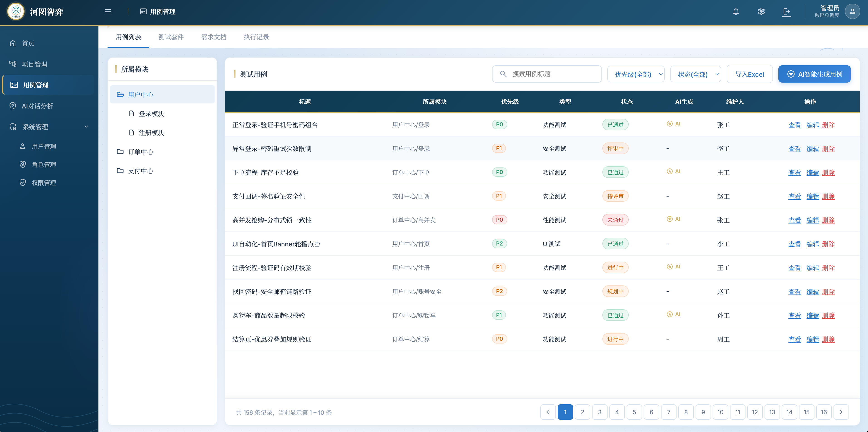The height and width of the screenshot is (432, 868).
Task: Open settings gear in header
Action: tap(761, 11)
